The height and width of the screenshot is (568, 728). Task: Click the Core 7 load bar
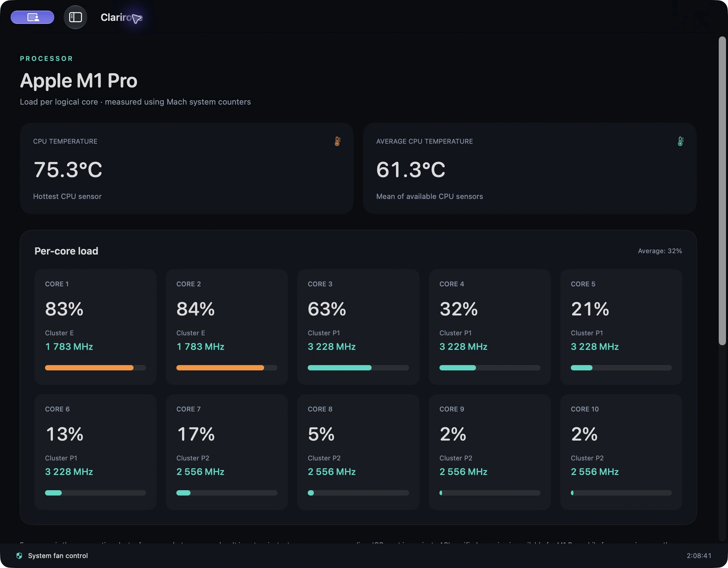point(227,493)
